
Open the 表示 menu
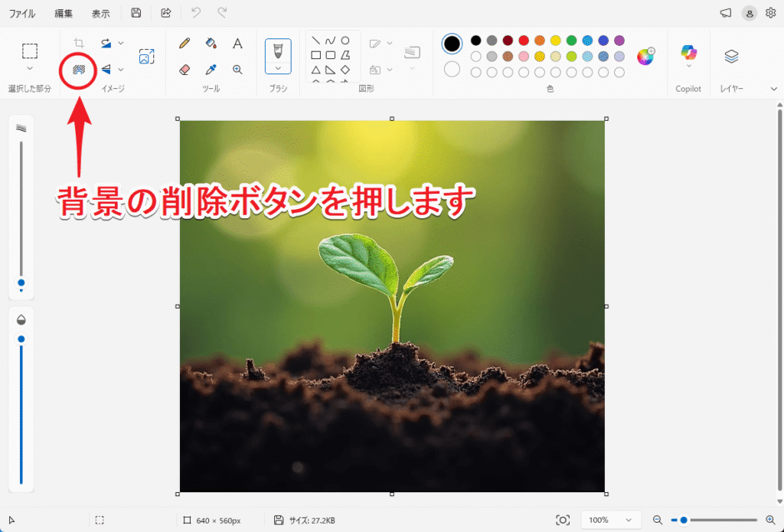(x=100, y=14)
